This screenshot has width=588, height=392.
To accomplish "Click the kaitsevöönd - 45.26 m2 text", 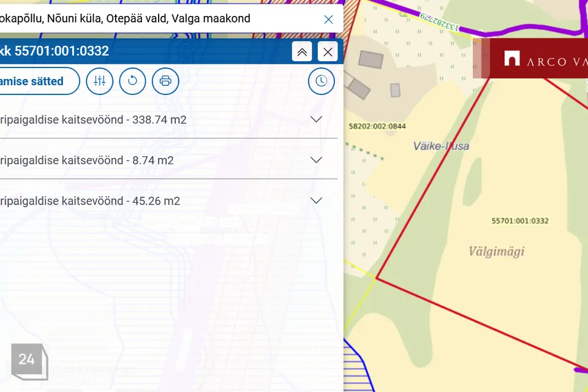I will pos(90,201).
